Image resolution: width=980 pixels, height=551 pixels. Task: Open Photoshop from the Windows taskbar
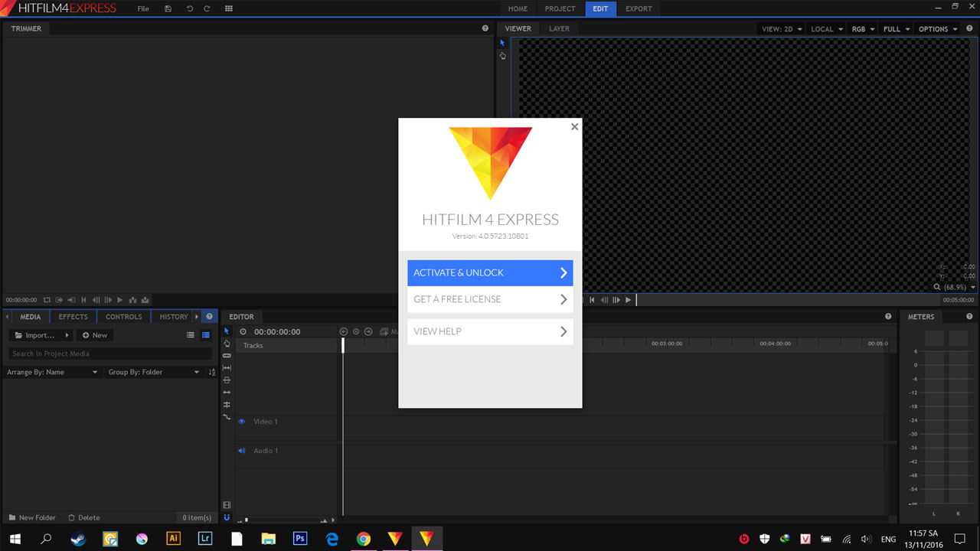click(x=300, y=539)
